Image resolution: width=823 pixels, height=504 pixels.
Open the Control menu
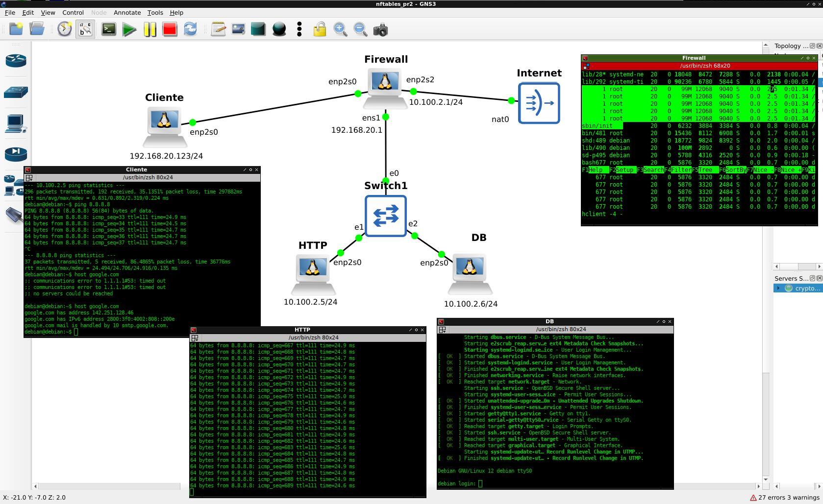pyautogui.click(x=73, y=13)
